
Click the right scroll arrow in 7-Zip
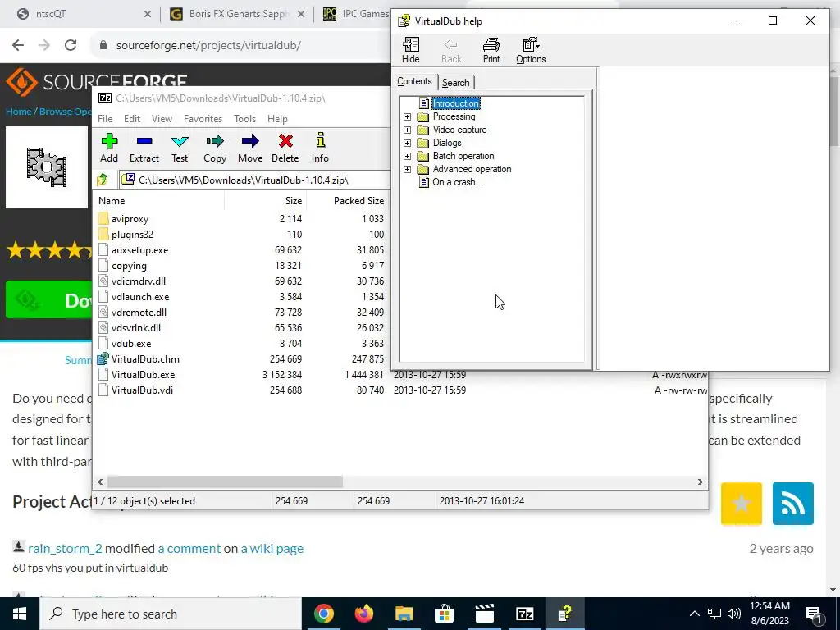coord(700,482)
